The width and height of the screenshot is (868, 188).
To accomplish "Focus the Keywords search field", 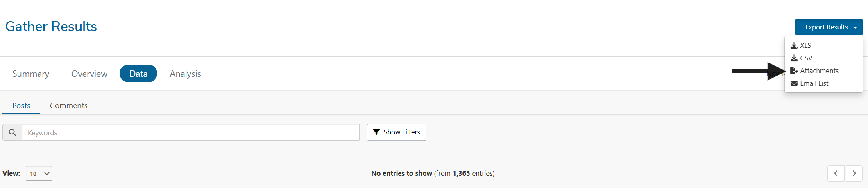I will pyautogui.click(x=190, y=132).
